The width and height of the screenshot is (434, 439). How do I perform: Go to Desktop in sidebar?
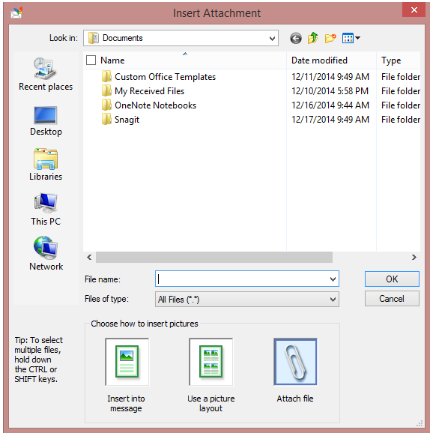coord(46,121)
